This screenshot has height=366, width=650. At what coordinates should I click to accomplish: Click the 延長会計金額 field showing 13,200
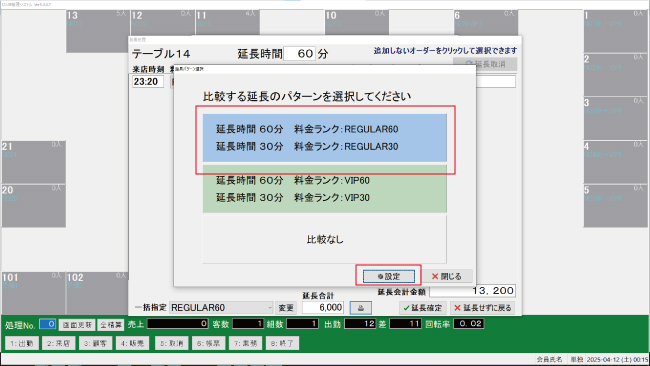click(x=472, y=291)
